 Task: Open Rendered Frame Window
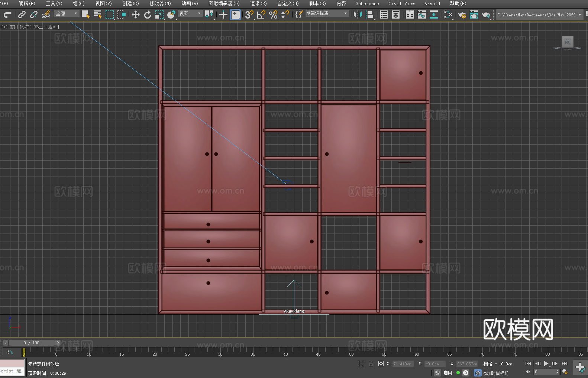(x=474, y=14)
